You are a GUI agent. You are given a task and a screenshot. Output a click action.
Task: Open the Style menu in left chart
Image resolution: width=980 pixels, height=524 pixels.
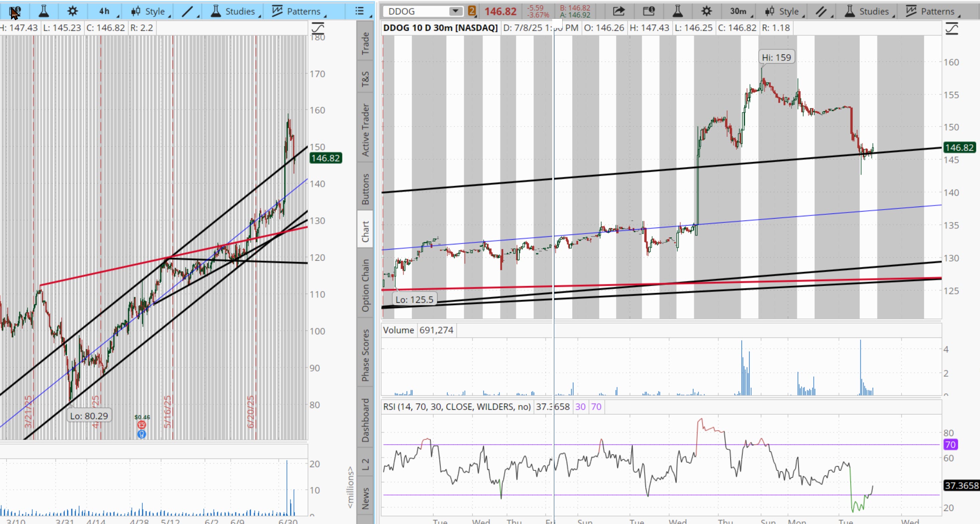pyautogui.click(x=150, y=11)
